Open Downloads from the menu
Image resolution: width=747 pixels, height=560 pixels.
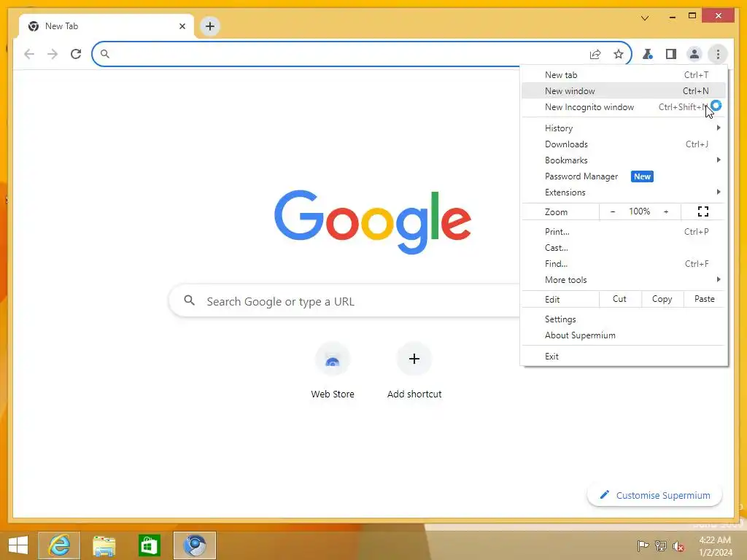tap(624, 144)
